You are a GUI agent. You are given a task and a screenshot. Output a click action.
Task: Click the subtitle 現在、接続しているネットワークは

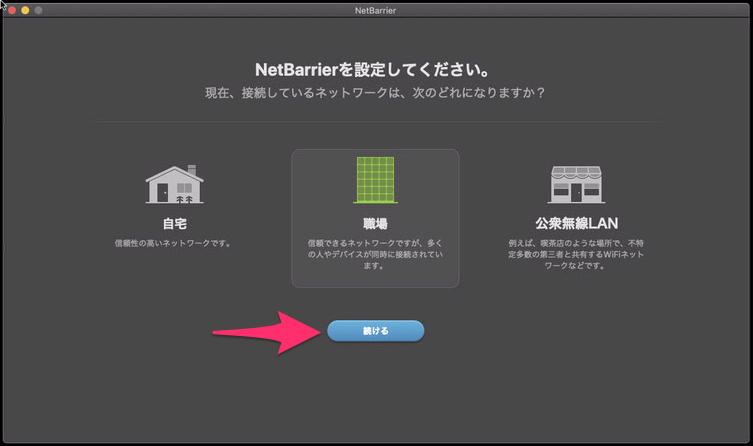[x=375, y=93]
